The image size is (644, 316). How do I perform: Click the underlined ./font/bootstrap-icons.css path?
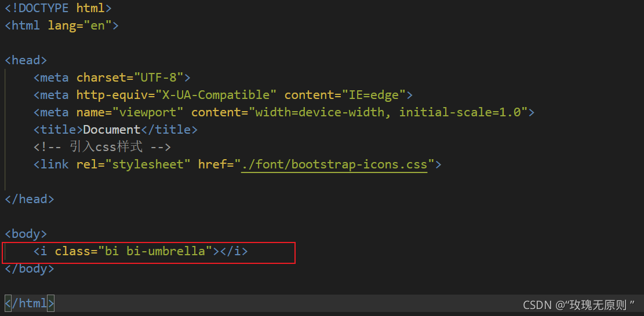pos(334,165)
